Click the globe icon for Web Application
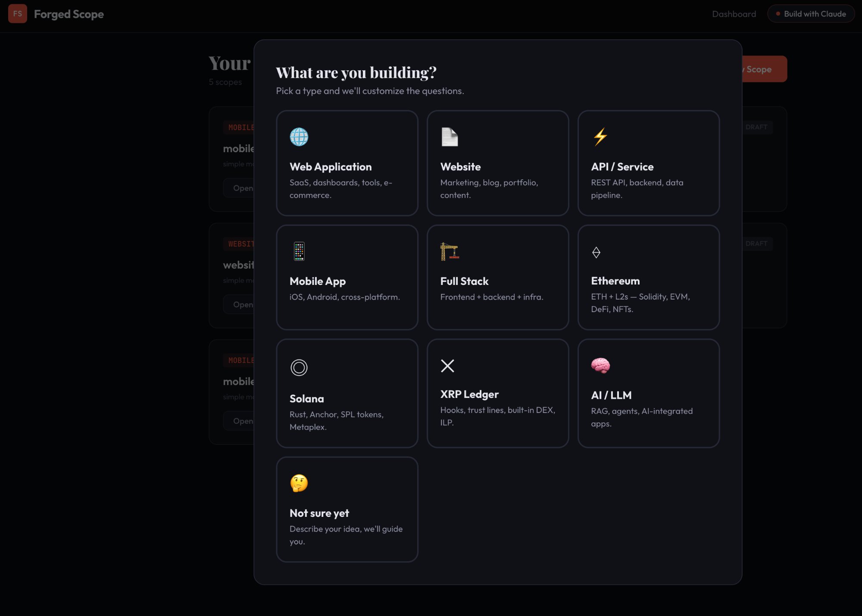862x616 pixels. click(x=299, y=137)
